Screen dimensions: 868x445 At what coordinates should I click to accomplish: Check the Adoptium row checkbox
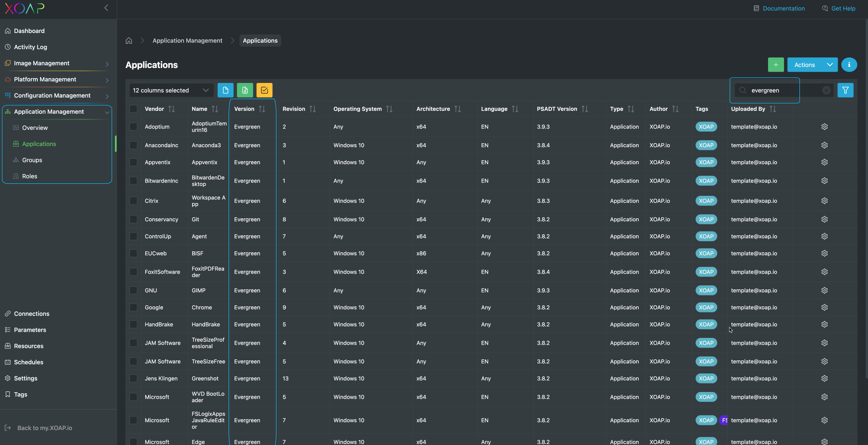tap(133, 127)
